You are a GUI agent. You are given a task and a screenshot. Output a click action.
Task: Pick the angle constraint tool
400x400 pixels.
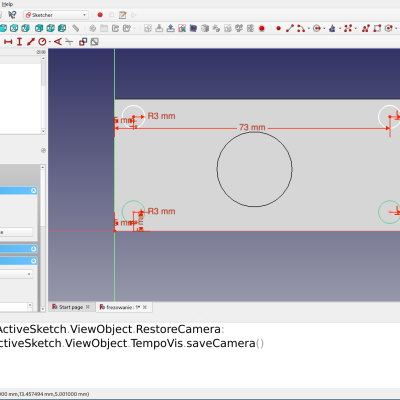coord(58,42)
